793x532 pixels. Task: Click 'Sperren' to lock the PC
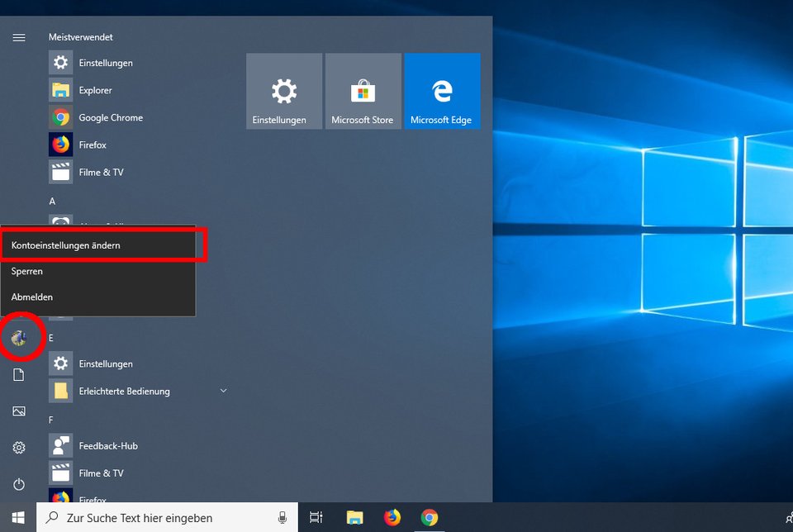(26, 271)
